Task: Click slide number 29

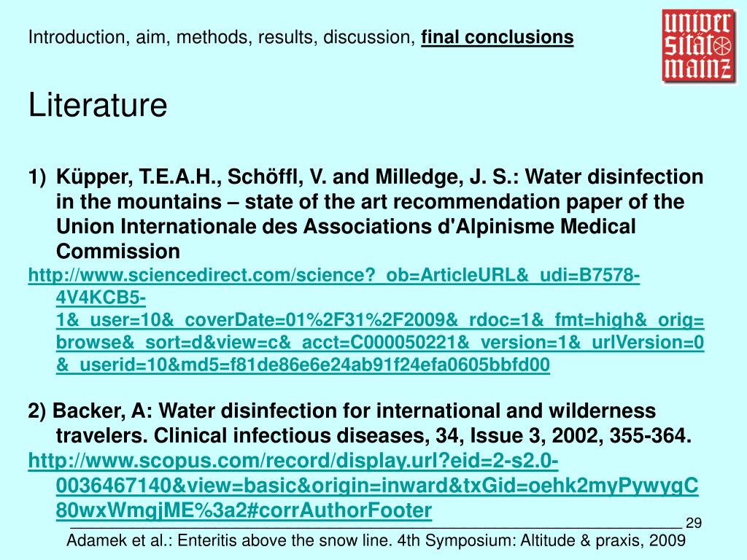Action: click(693, 523)
